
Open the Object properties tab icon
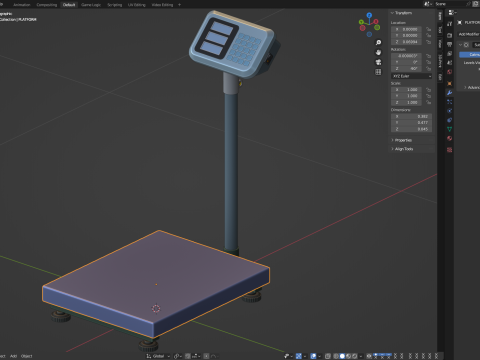[x=450, y=83]
